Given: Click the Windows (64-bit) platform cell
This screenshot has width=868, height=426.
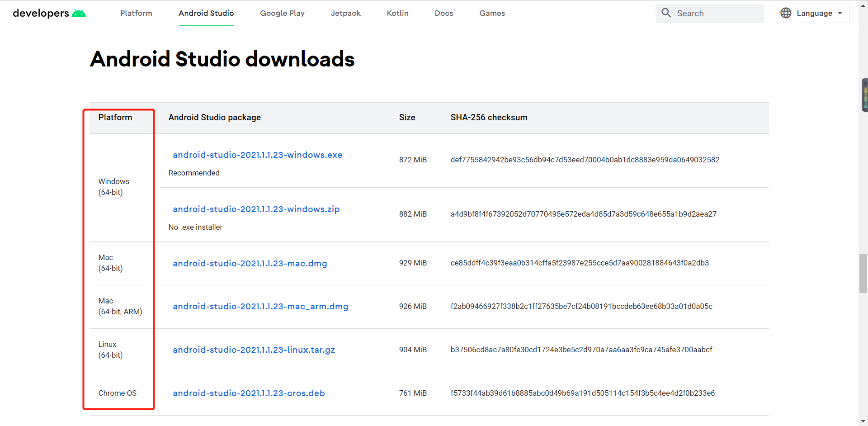Looking at the screenshot, I should [113, 187].
